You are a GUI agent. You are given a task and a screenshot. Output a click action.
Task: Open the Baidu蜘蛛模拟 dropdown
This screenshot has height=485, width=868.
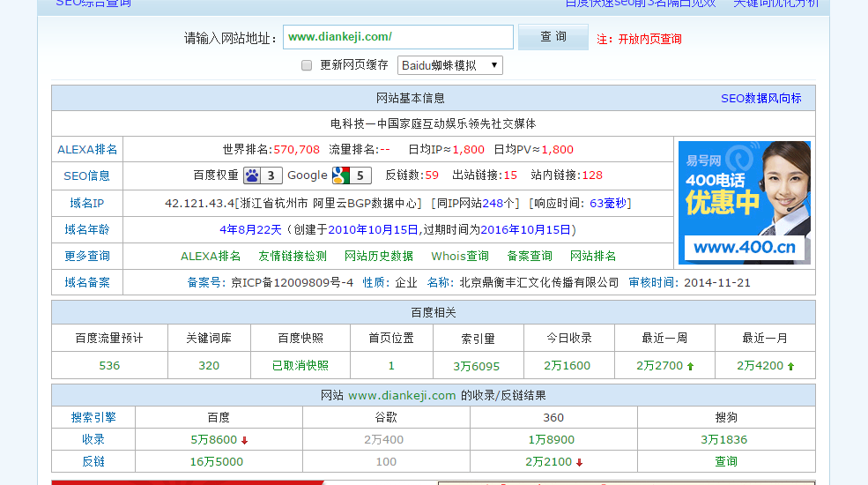(x=450, y=65)
